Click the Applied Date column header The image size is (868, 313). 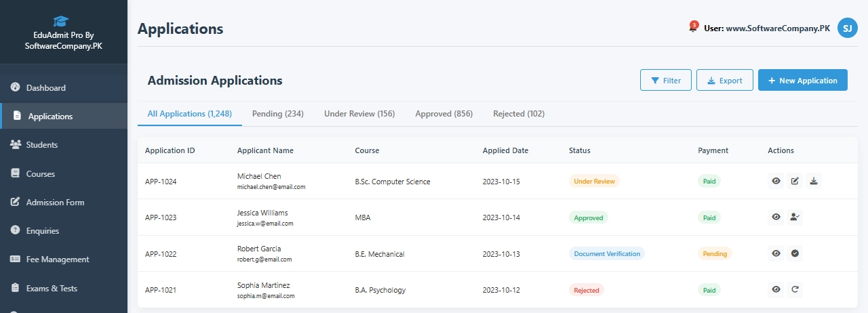pyautogui.click(x=505, y=150)
